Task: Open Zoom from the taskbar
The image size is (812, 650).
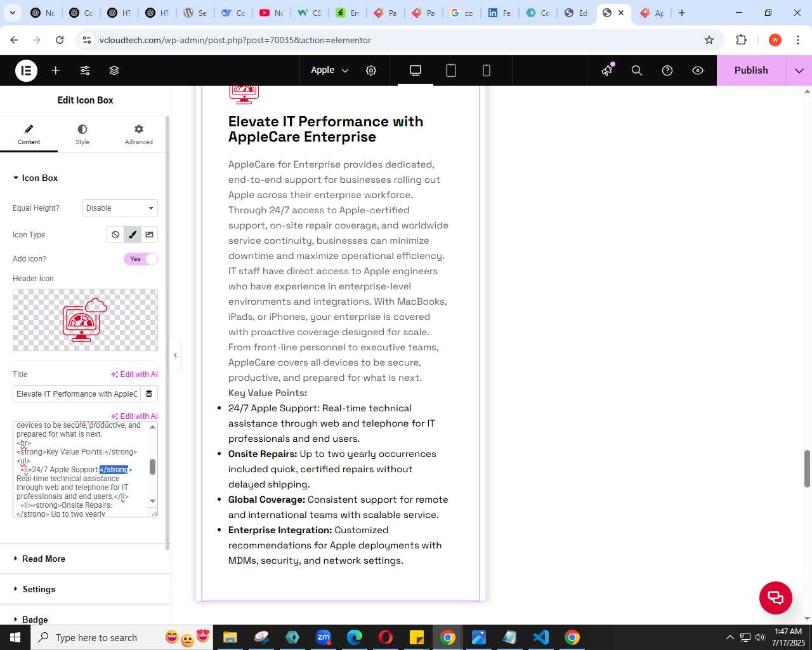Action: tap(324, 637)
